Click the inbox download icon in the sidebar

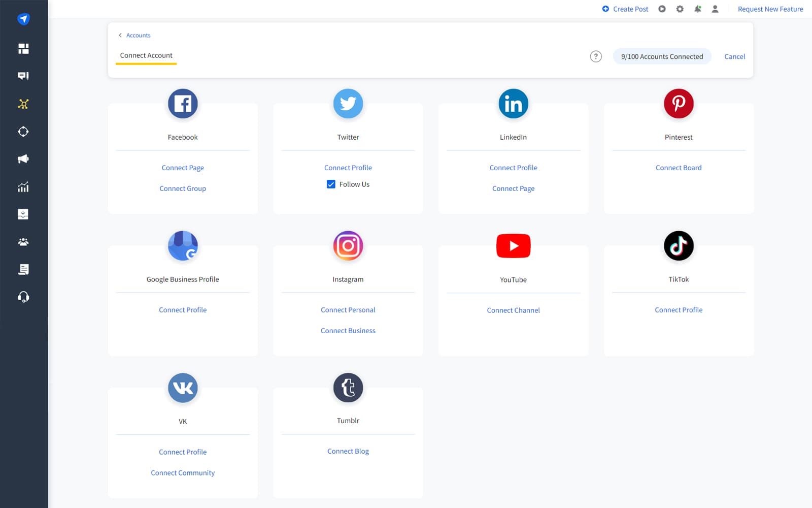pos(23,214)
